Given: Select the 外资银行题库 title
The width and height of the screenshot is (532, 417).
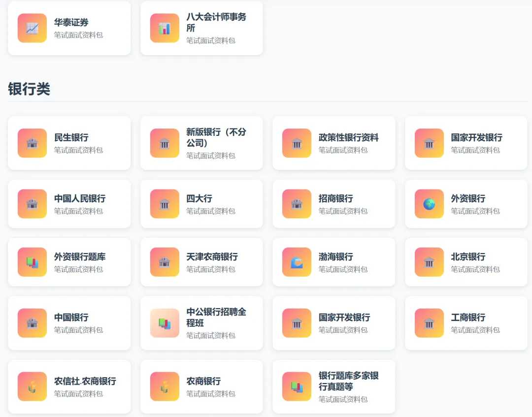Looking at the screenshot, I should (x=80, y=257).
